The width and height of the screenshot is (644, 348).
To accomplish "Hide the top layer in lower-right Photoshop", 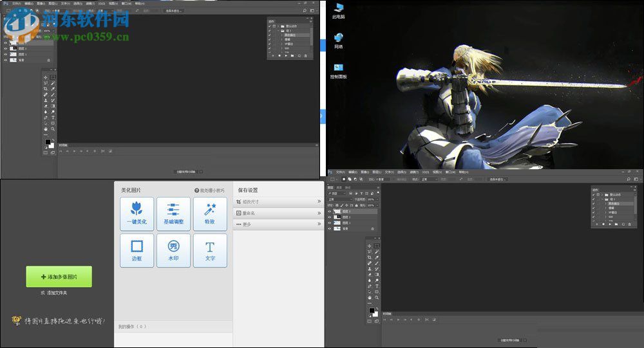I will (330, 212).
